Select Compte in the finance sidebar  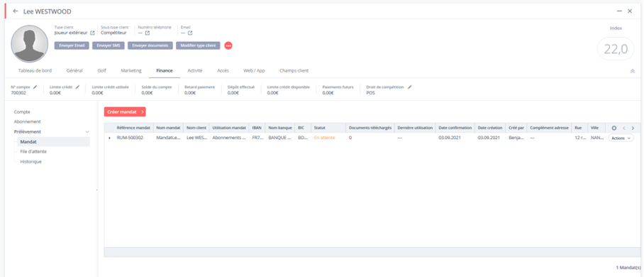point(22,112)
